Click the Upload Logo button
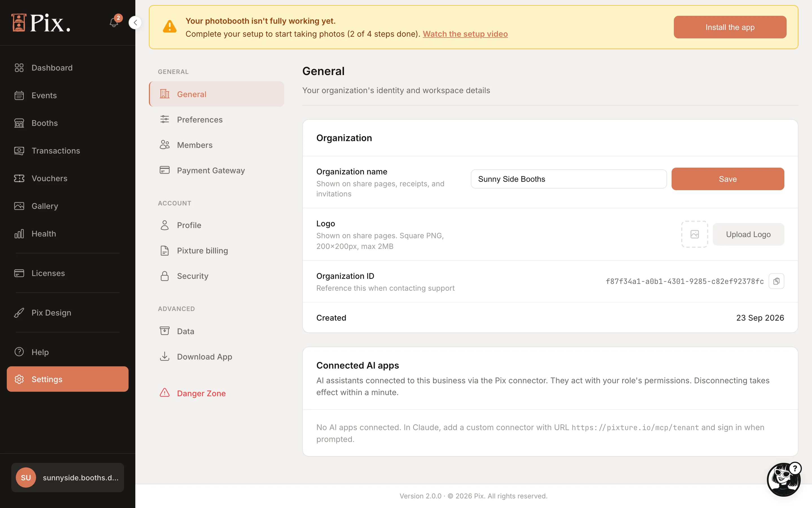The width and height of the screenshot is (812, 508). coord(748,234)
